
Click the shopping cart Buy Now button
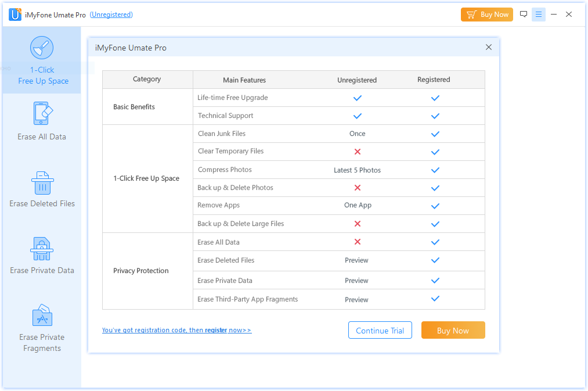click(487, 15)
